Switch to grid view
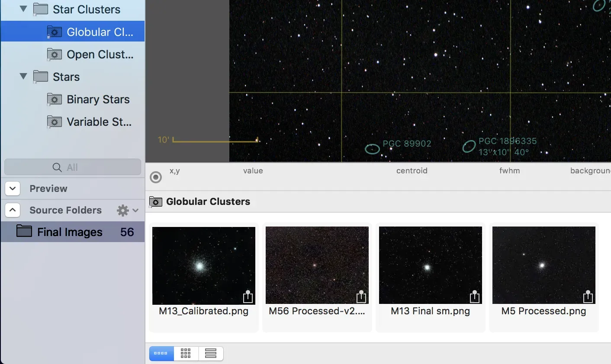 click(186, 353)
